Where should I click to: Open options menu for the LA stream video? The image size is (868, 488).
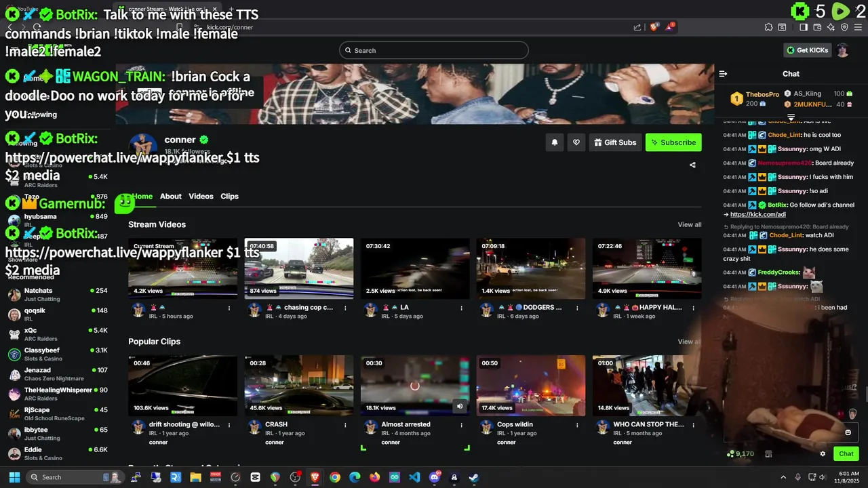pyautogui.click(x=462, y=308)
